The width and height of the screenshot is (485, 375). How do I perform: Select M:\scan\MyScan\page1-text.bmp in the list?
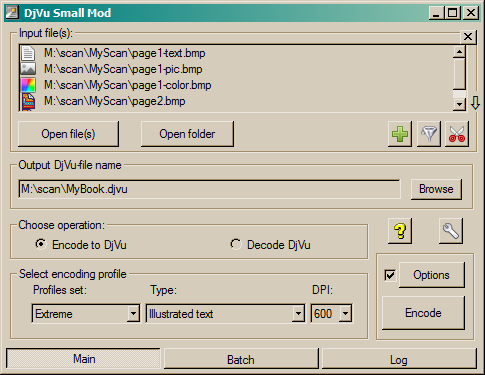pyautogui.click(x=125, y=53)
